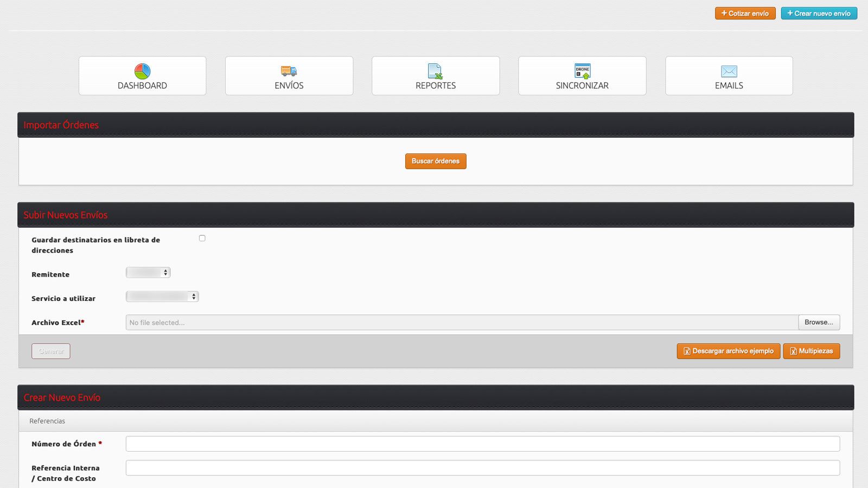Click the Referencias section heading
The width and height of the screenshot is (868, 488).
pos(47,421)
